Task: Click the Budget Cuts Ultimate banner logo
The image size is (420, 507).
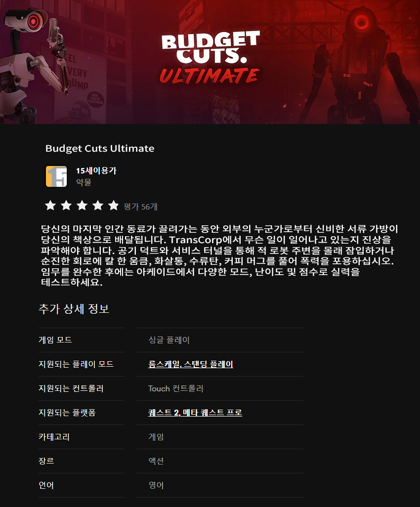Action: [x=210, y=57]
